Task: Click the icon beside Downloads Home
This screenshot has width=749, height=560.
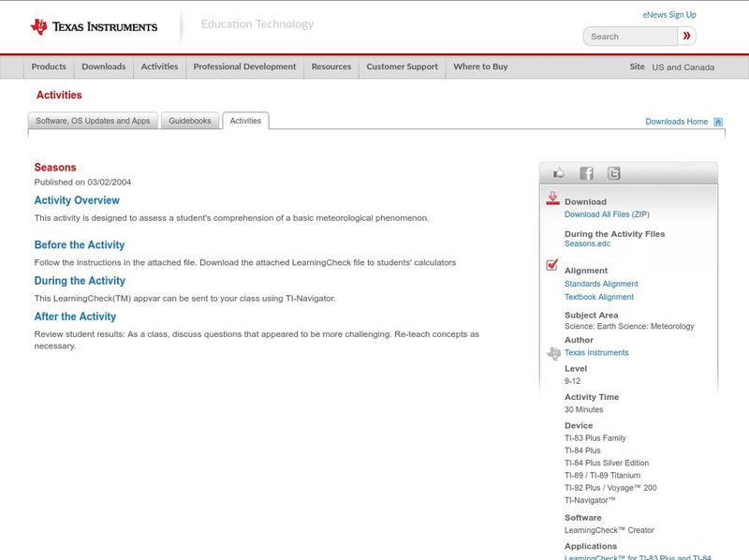Action: pyautogui.click(x=717, y=121)
